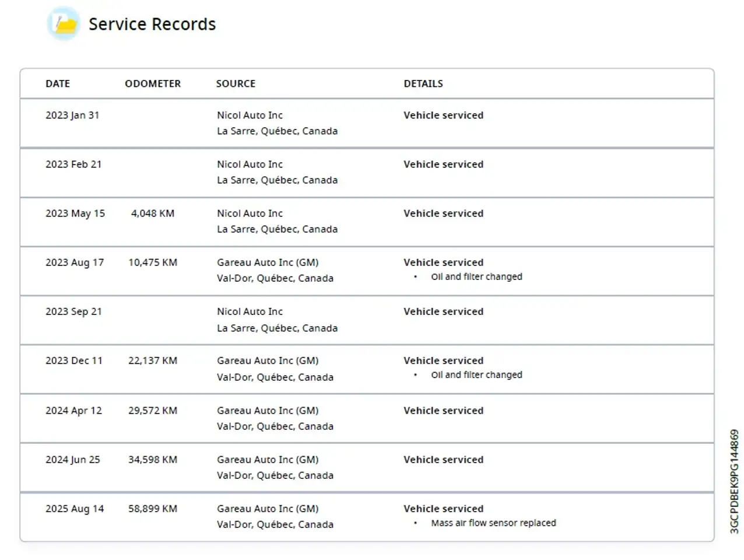Click Vehicle serviced in 2025 Aug 14 row
The image size is (744, 560).
pyautogui.click(x=444, y=509)
